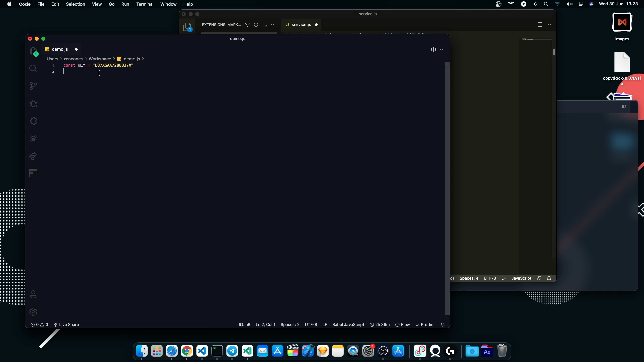Split the demo.js editor to the right

pyautogui.click(x=433, y=49)
